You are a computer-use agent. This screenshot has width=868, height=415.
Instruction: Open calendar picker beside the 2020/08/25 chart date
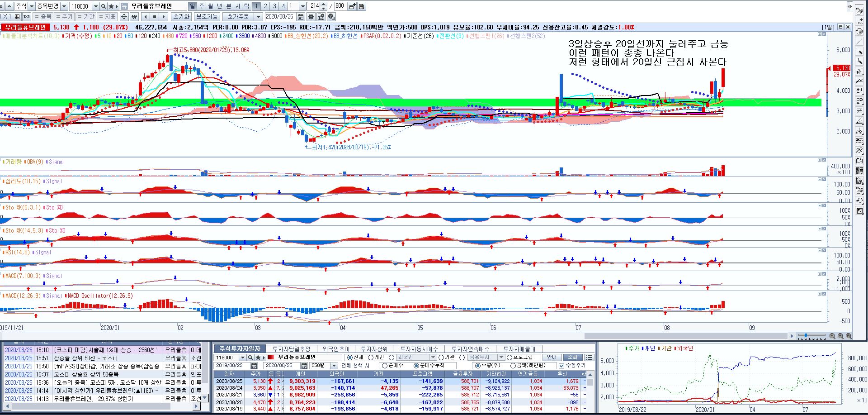(300, 17)
